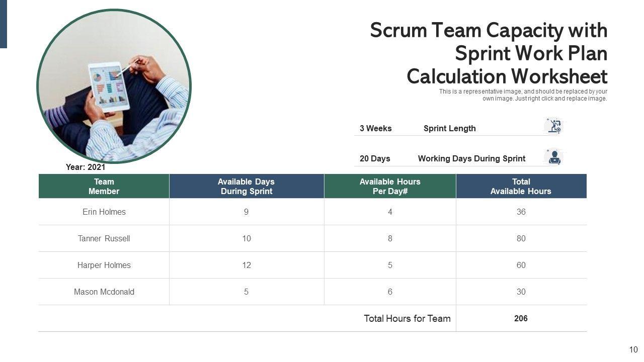Click Tanner Russell's 80 total hours cell
644x362 pixels.
coord(521,239)
